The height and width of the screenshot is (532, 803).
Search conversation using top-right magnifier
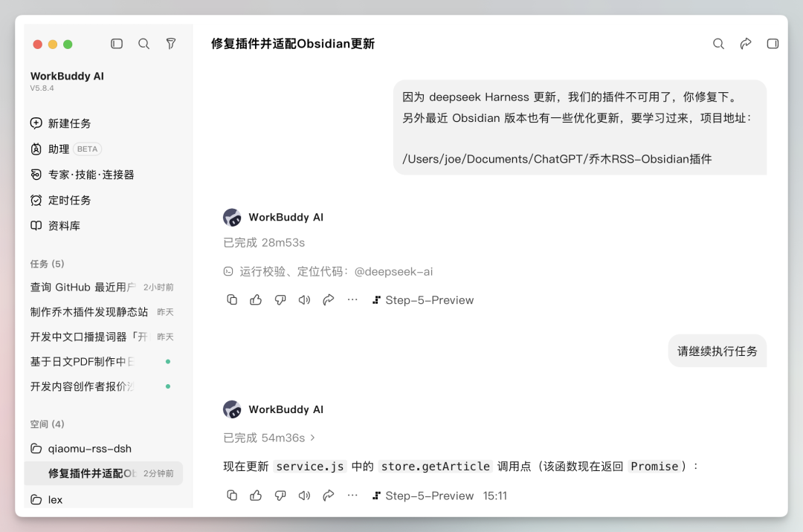718,44
